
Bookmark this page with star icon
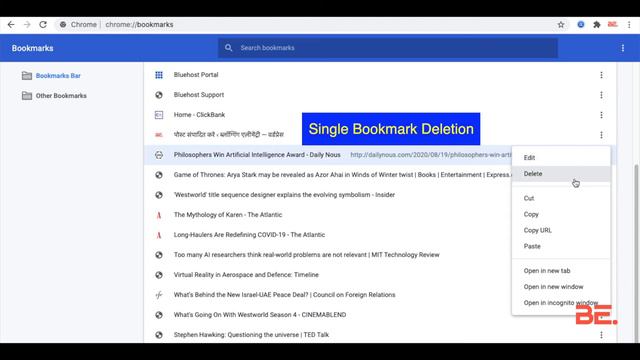pos(561,24)
